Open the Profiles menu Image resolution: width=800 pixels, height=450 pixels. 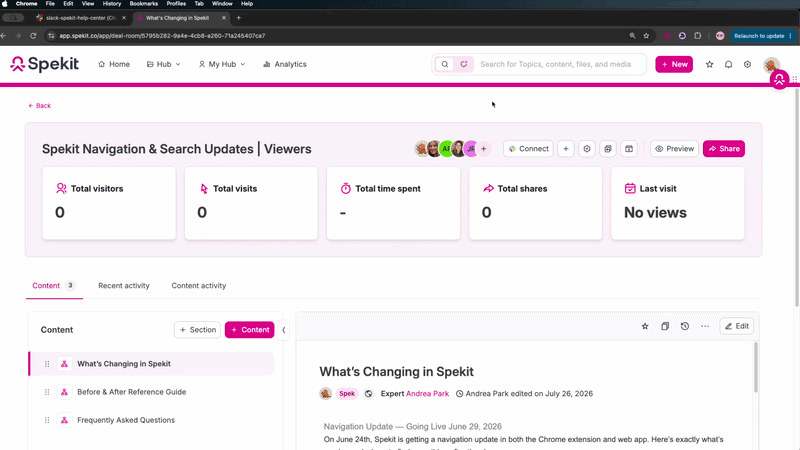[x=176, y=4]
